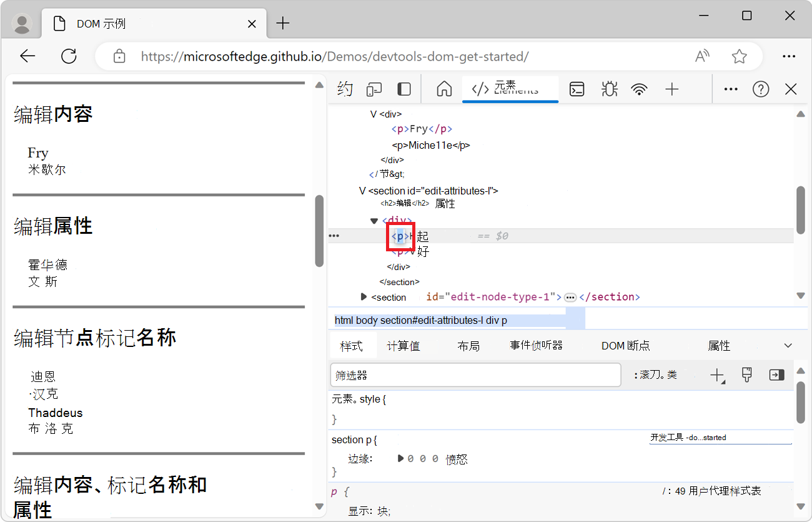
Task: Click the 迪恩 paragraph on page
Action: pos(43,376)
